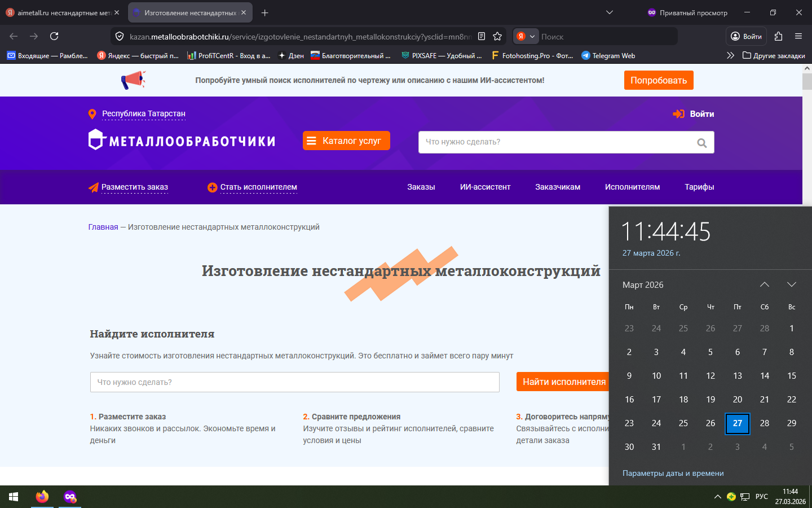Viewport: 812px width, 508px height.
Task: Open the Telegram Web bookmark
Action: [608, 55]
